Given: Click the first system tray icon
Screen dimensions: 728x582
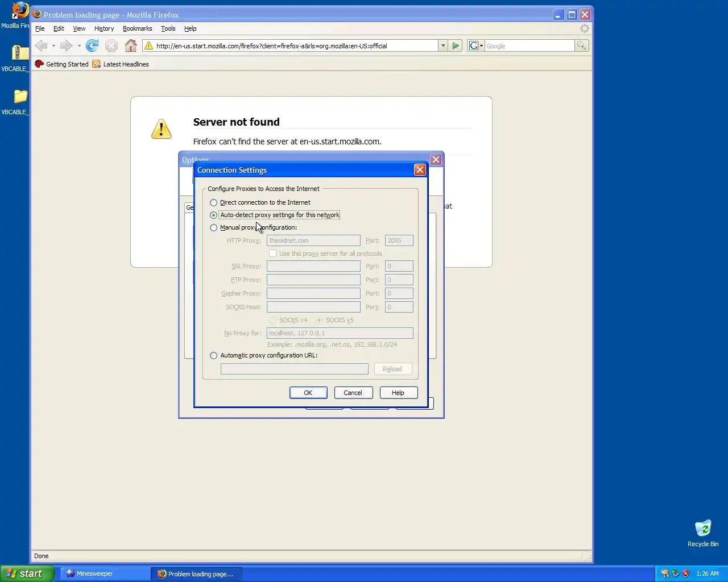Looking at the screenshot, I should pyautogui.click(x=665, y=573).
